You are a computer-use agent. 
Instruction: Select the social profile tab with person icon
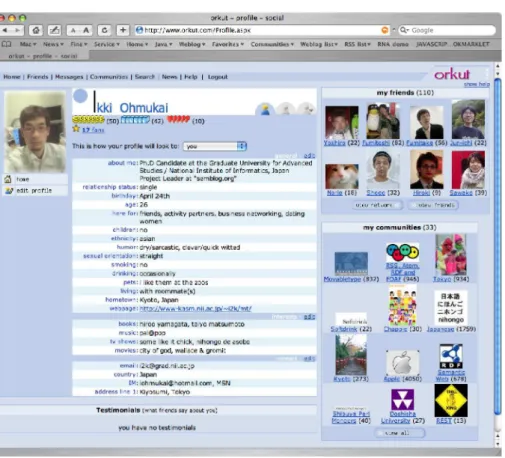[x=265, y=109]
